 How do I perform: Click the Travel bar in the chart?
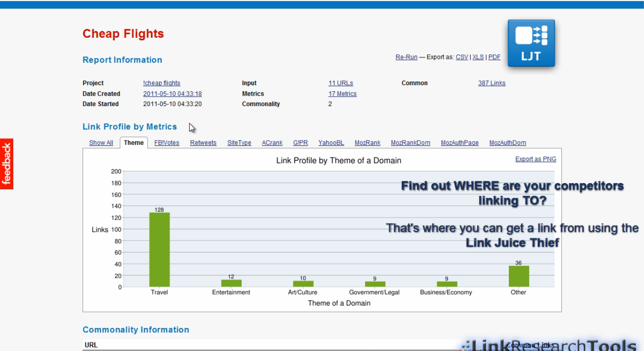pyautogui.click(x=160, y=250)
